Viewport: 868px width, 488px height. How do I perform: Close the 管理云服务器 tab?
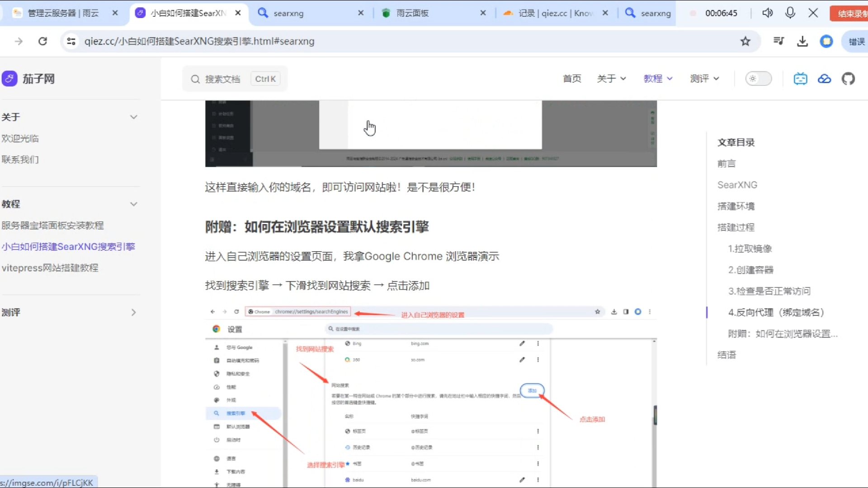[115, 13]
